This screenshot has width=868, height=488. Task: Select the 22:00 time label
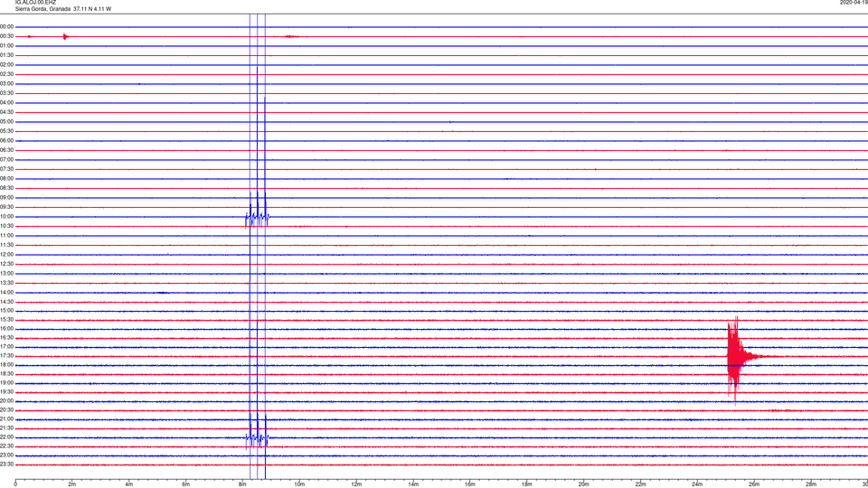tap(6, 437)
